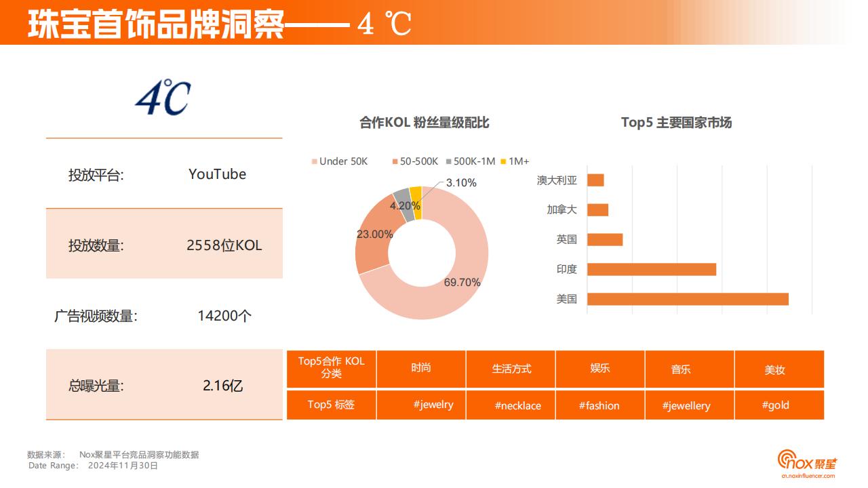Click the 澳大利亚 bar in chart

[595, 180]
